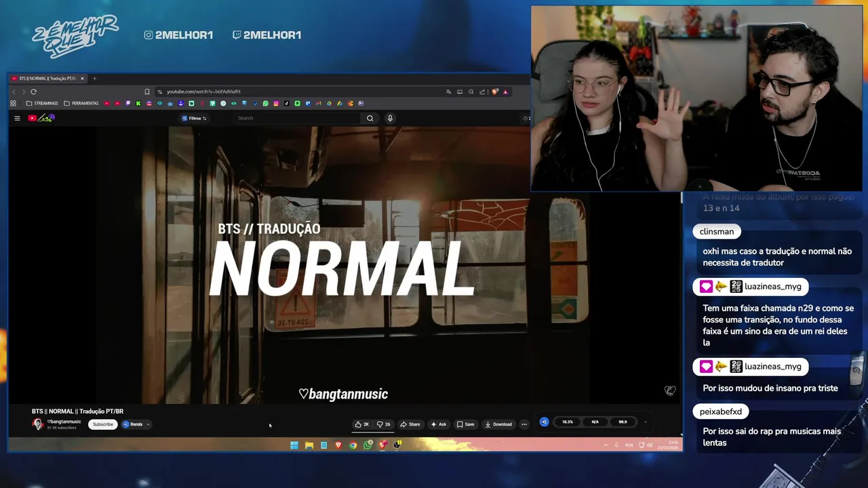Open the apps grid in bookmarks bar
This screenshot has height=488, width=868.
click(13, 103)
